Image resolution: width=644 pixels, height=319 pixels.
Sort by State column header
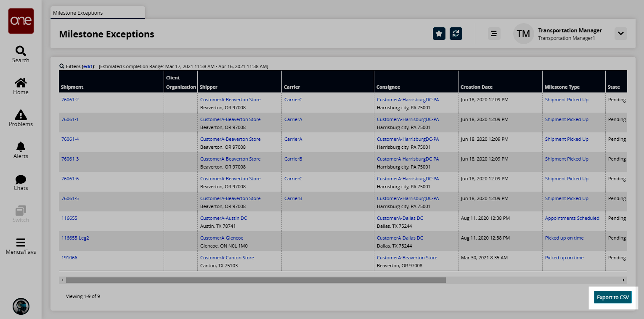[617, 82]
